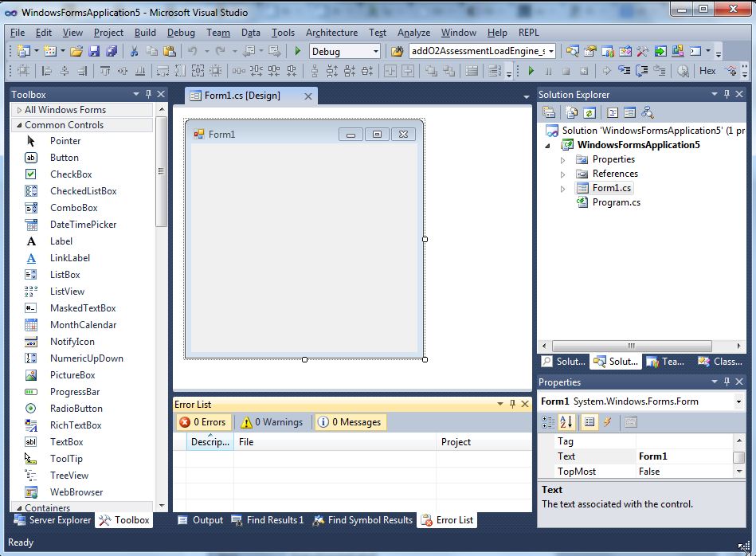Screen dimensions: 756x556
Task: Open the Analyze menu
Action: coord(413,33)
